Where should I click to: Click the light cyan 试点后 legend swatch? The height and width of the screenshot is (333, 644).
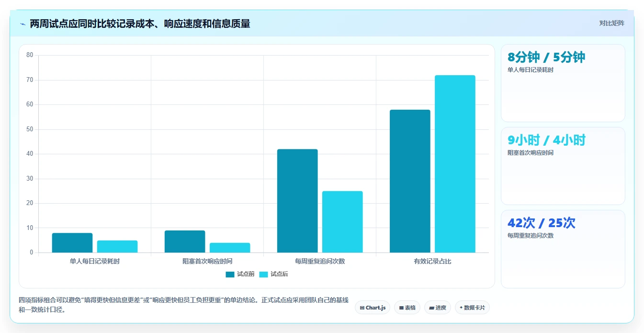click(x=264, y=275)
